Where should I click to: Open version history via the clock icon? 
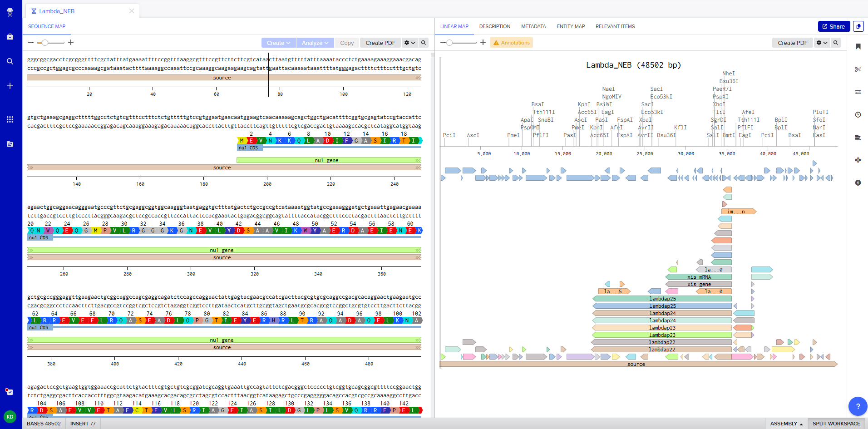[858, 114]
